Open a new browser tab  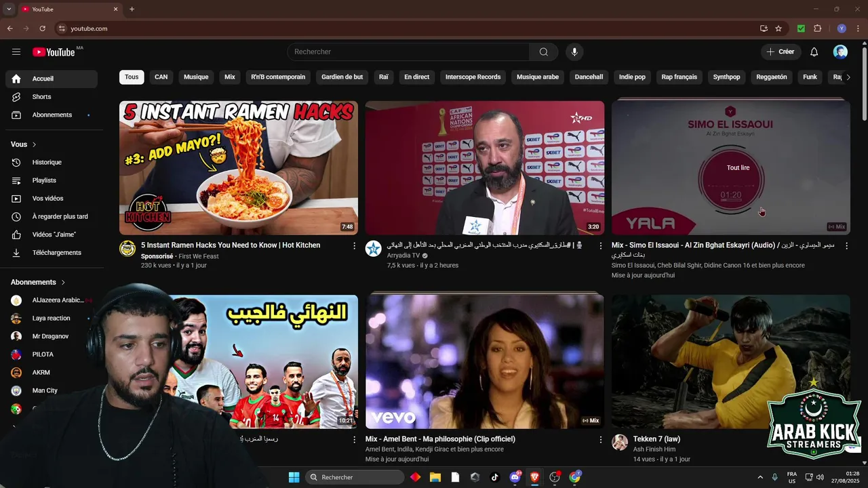(132, 9)
